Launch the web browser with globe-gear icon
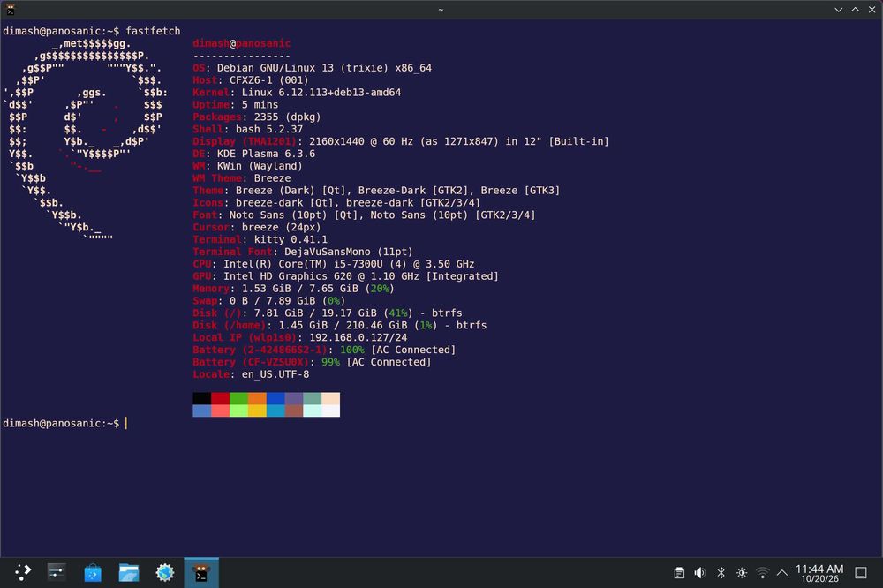883x588 pixels. click(x=165, y=573)
